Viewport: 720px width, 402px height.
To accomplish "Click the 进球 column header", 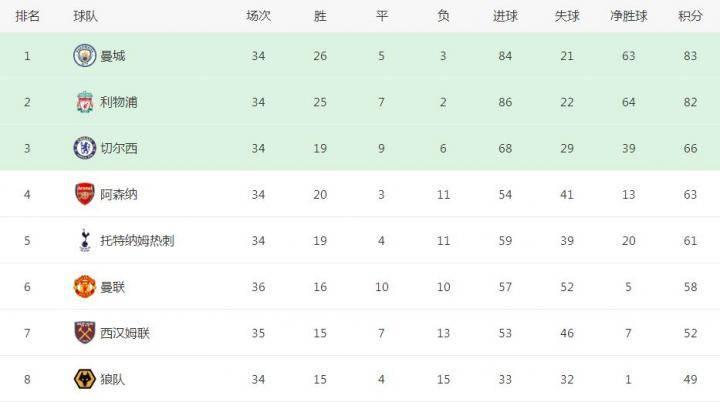I will tap(505, 16).
